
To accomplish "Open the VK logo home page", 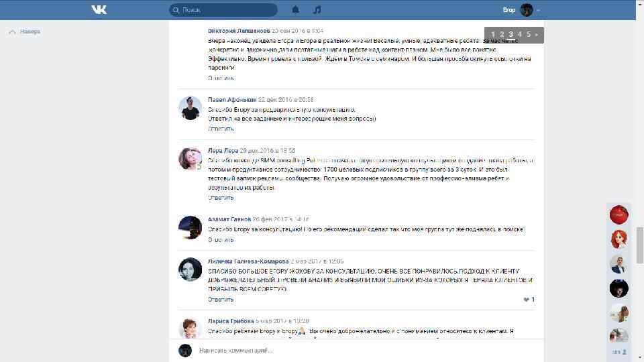I will pyautogui.click(x=99, y=10).
